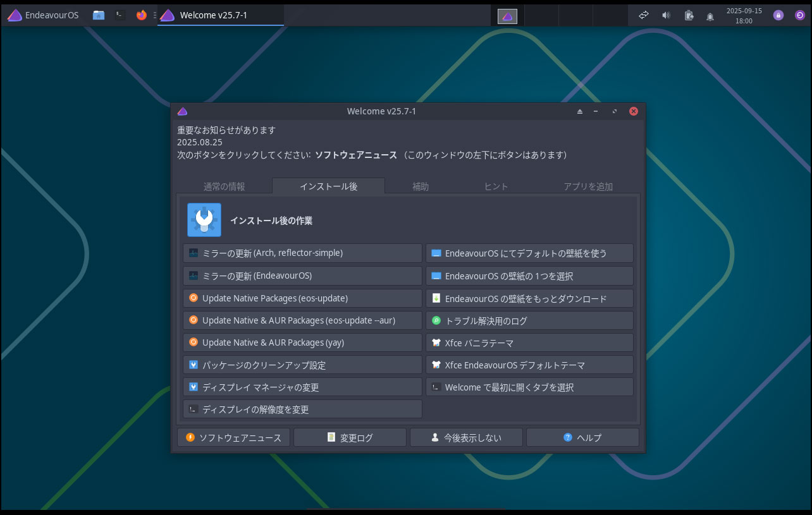Viewport: 812px width, 515px height.
Task: Open ディスプレイの解像度を変更
Action: click(302, 409)
